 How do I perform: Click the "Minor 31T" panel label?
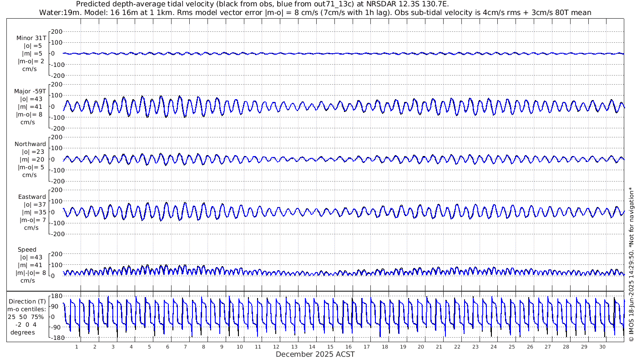click(31, 38)
